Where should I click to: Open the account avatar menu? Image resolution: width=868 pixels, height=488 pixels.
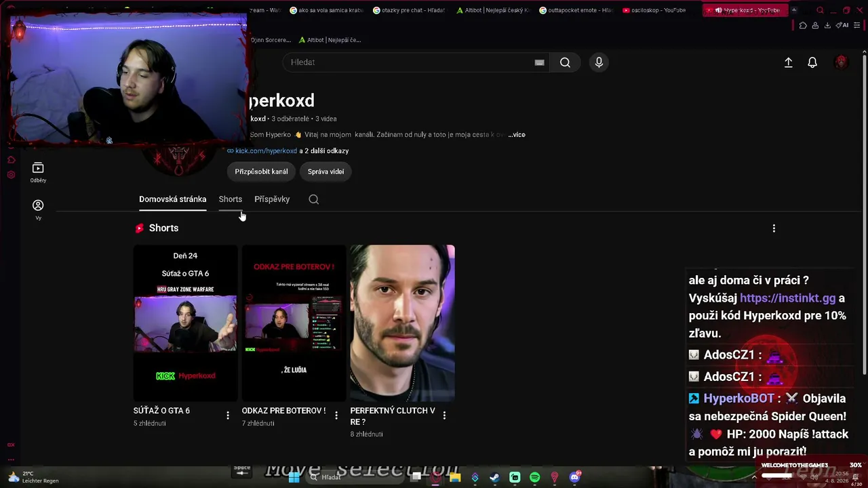pos(842,62)
